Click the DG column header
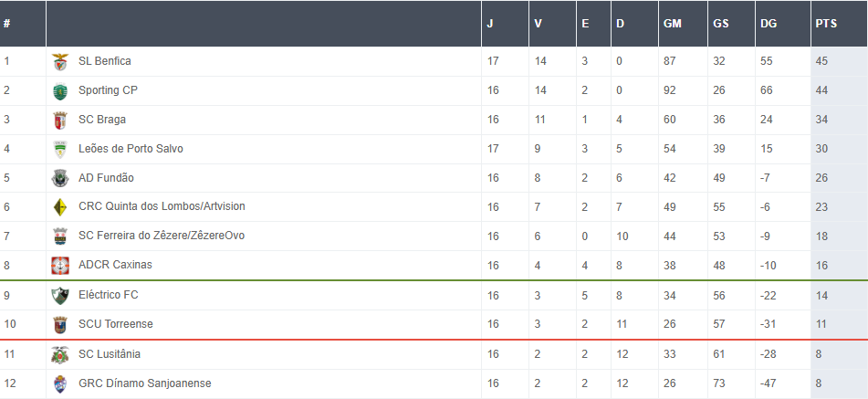Viewport: 868px width, 399px height. click(x=769, y=24)
